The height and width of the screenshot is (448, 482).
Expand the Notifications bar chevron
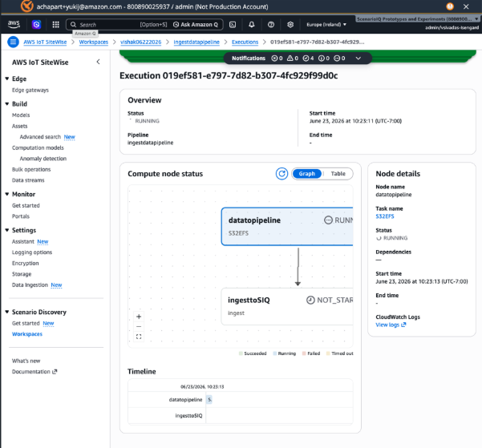click(x=358, y=59)
